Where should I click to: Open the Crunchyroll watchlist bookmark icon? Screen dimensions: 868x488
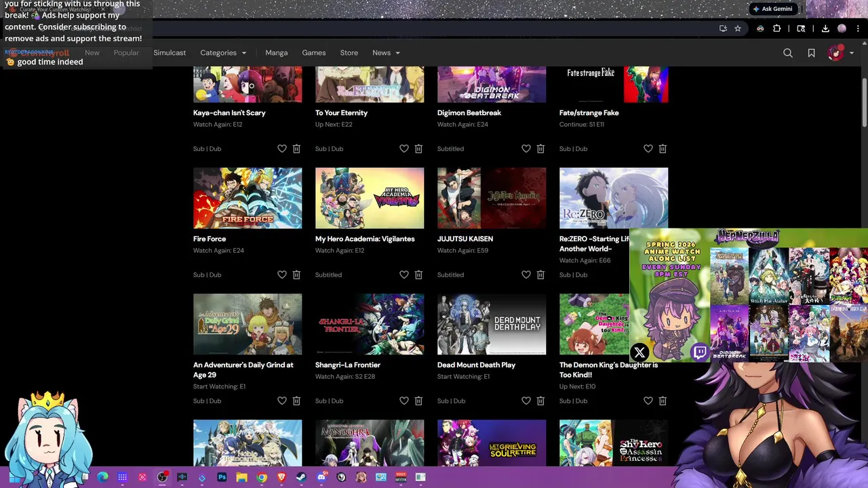(811, 53)
